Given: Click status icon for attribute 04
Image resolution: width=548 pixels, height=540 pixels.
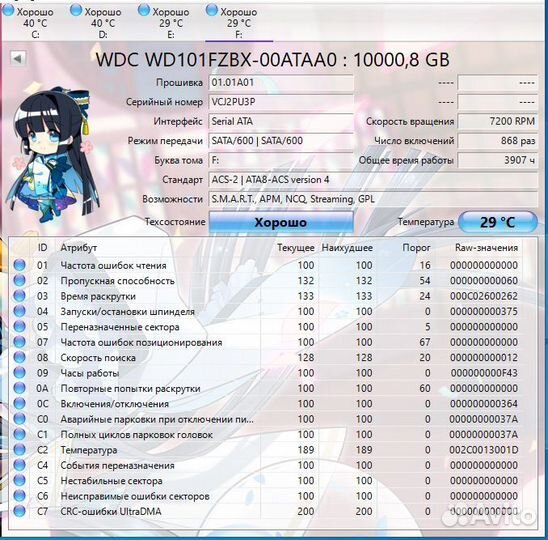Looking at the screenshot, I should (x=20, y=311).
